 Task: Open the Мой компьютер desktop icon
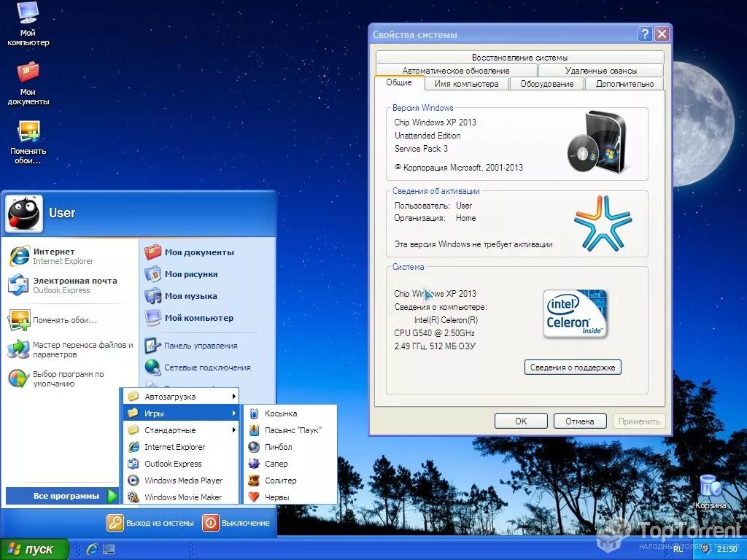[28, 24]
